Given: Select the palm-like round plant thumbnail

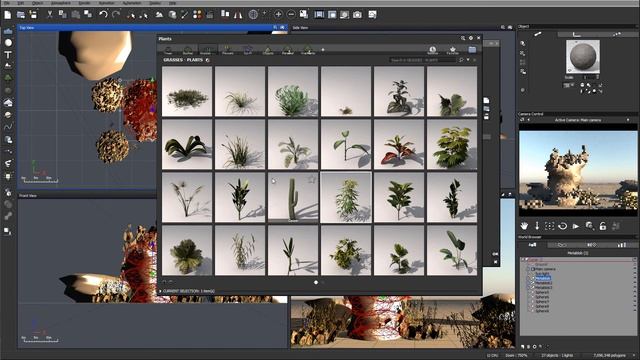Looking at the screenshot, I should pos(187,251).
